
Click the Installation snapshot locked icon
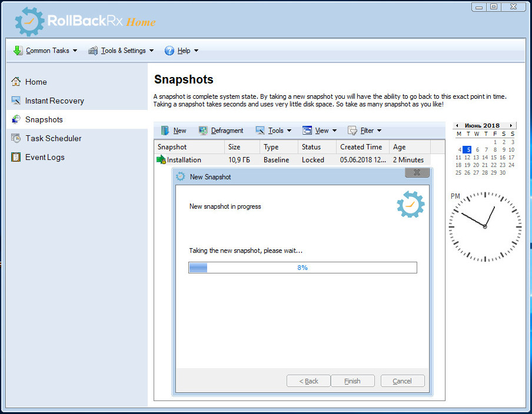(161, 160)
